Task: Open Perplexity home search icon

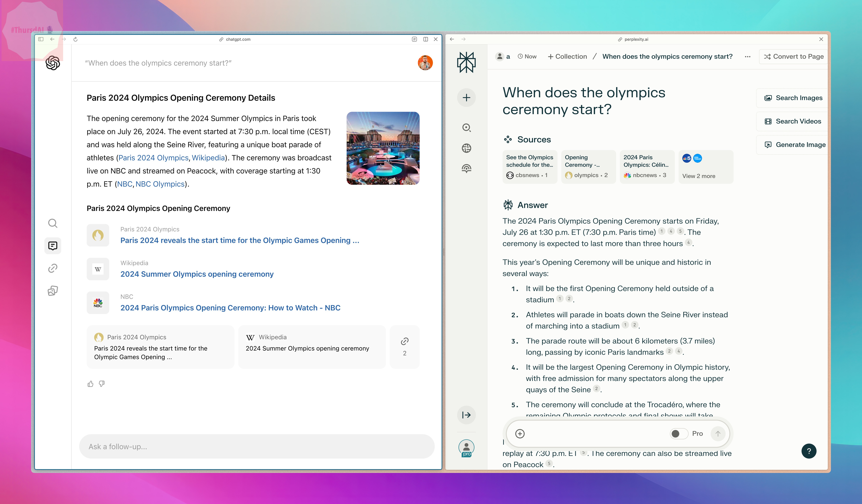Action: (466, 128)
